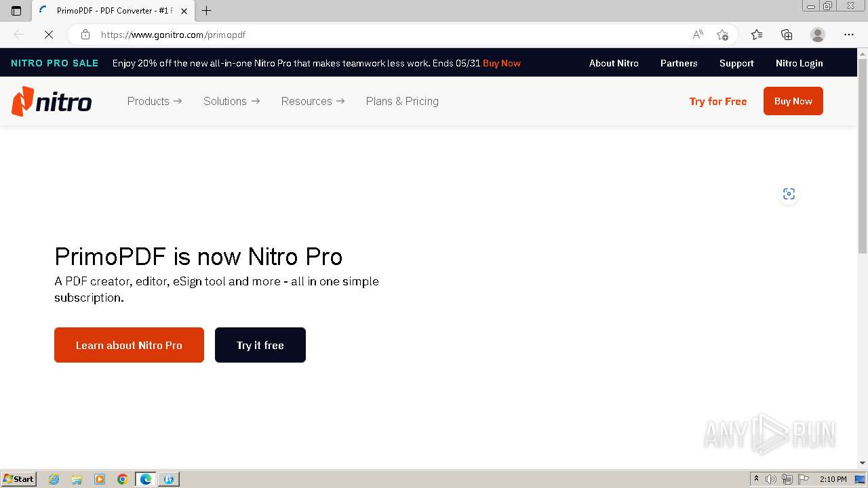Click the scrollbar down arrow
Viewport: 868px width, 488px height.
click(863, 464)
